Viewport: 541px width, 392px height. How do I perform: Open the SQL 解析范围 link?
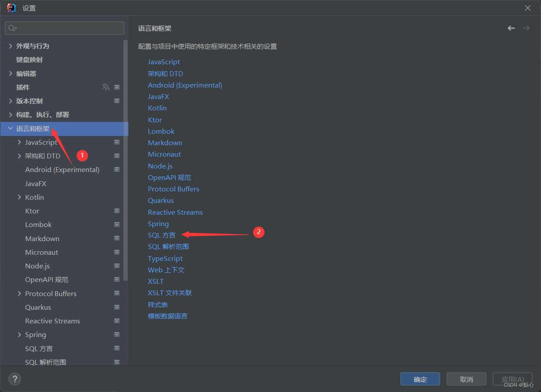[168, 246]
